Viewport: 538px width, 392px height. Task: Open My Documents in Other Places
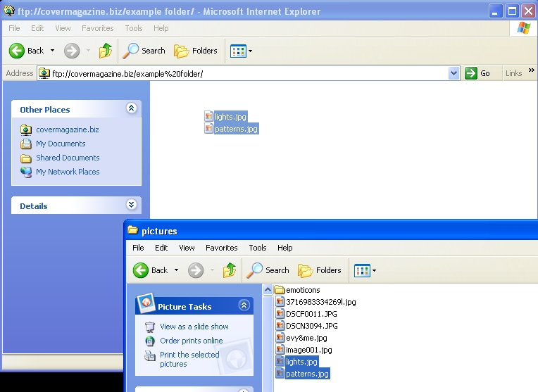(x=61, y=144)
